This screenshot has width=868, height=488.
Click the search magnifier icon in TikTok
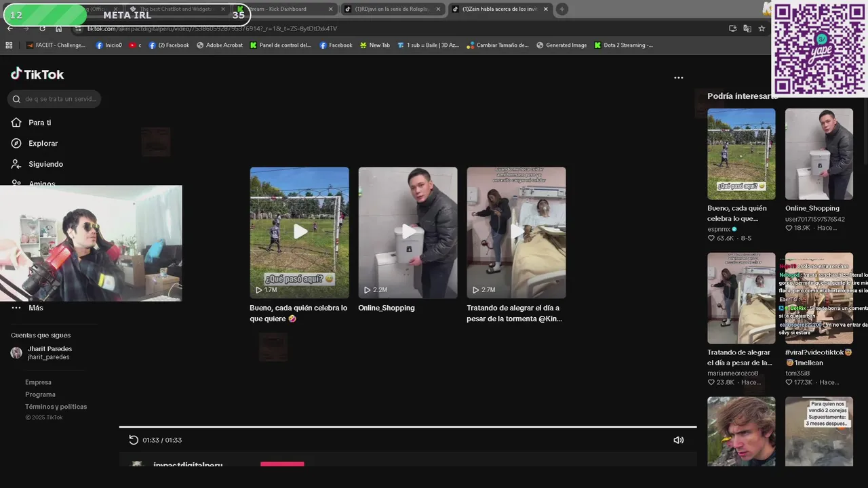pos(16,99)
